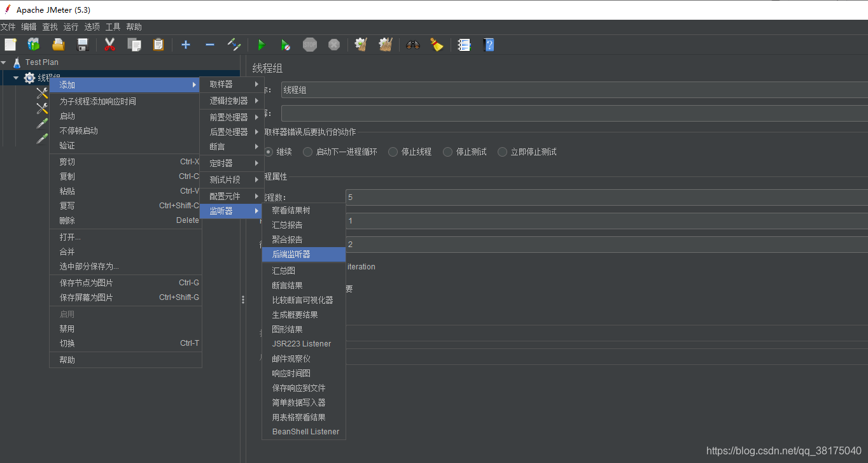
Task: Click the Save floppy disk icon
Action: [x=82, y=45]
